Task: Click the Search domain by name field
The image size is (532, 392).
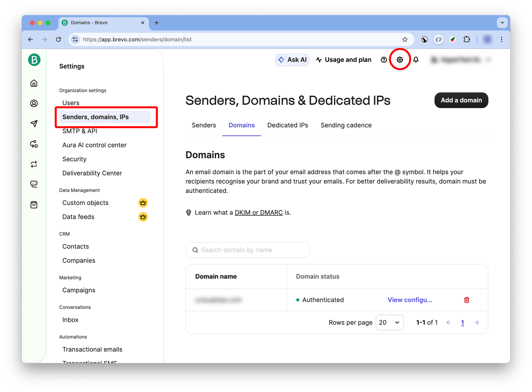Action: (248, 250)
